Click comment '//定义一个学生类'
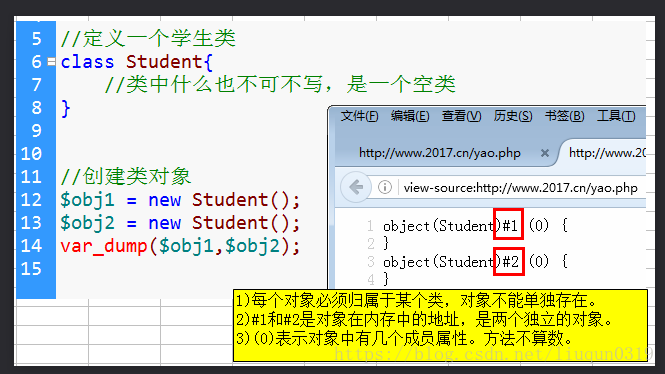Image resolution: width=665 pixels, height=374 pixels. point(148,39)
